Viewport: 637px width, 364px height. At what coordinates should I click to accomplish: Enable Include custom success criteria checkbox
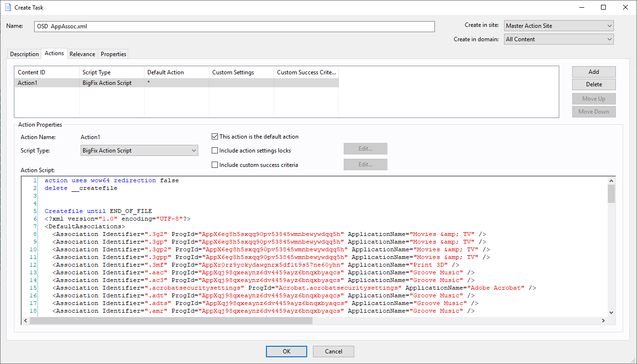(215, 165)
